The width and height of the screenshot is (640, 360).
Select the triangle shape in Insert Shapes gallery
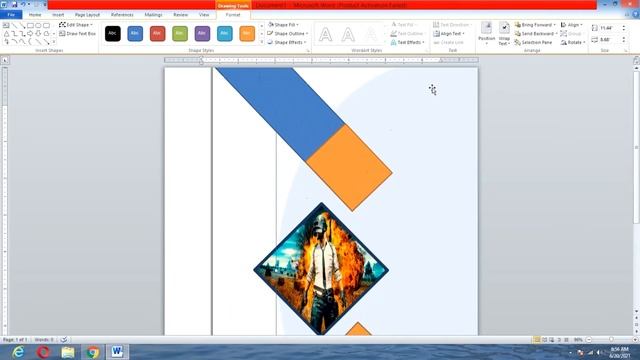coord(6,33)
